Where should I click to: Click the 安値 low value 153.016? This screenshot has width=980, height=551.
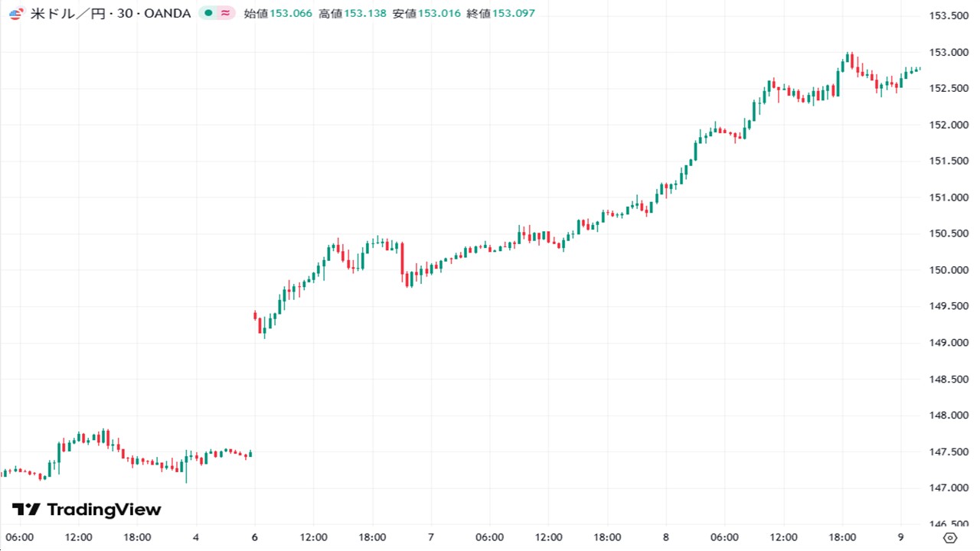(x=439, y=14)
